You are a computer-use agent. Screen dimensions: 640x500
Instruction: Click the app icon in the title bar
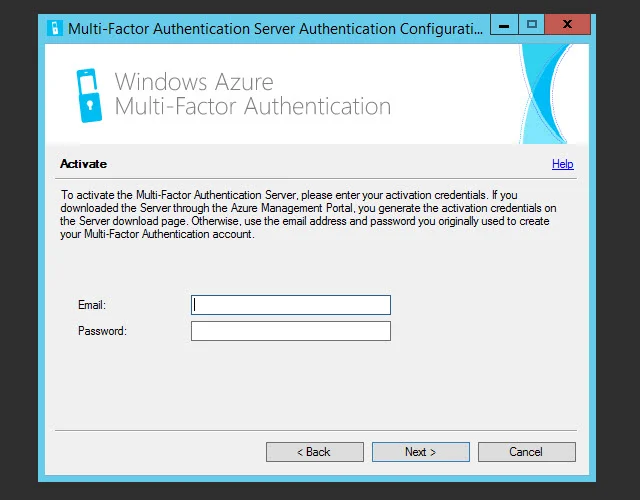tap(55, 29)
